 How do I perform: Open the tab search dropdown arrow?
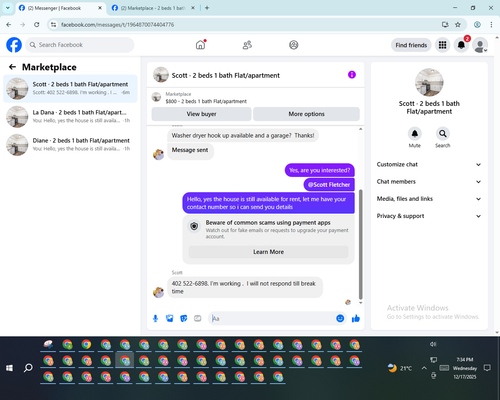point(8,8)
